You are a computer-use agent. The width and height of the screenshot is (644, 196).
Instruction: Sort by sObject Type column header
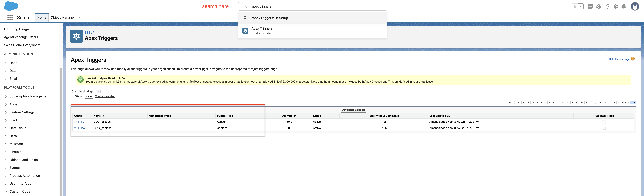pos(225,116)
